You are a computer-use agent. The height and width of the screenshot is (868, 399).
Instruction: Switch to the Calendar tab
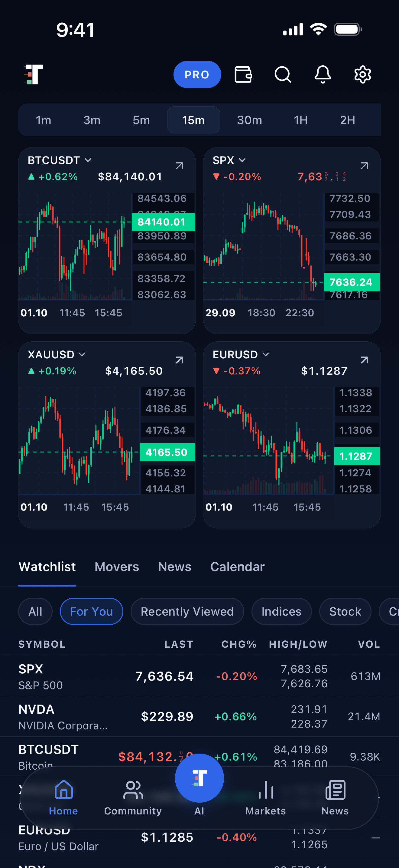pos(238,567)
